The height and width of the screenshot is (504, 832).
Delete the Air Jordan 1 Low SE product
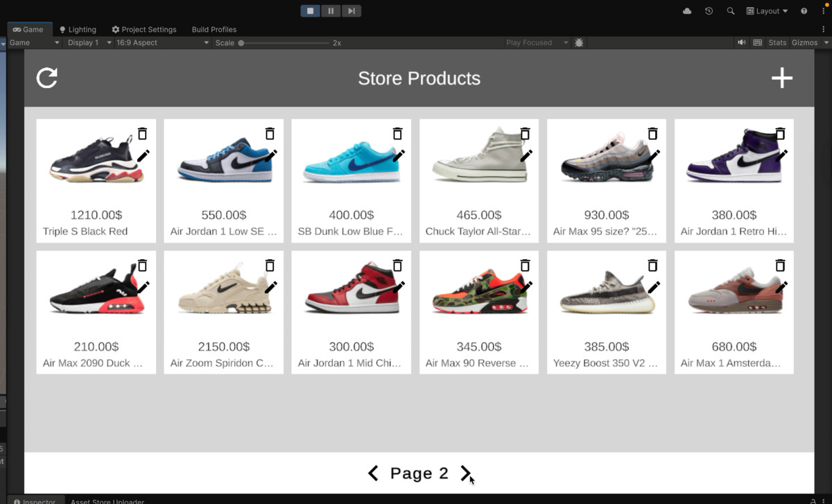[x=270, y=133]
